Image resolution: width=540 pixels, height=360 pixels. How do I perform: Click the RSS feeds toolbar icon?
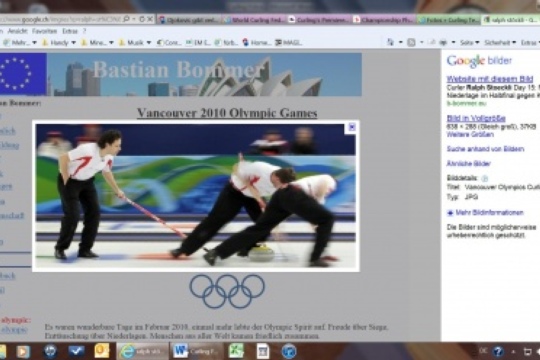[411, 42]
